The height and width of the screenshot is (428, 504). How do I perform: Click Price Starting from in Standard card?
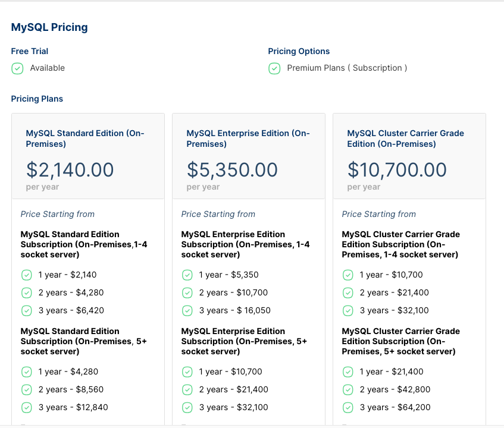tap(58, 214)
